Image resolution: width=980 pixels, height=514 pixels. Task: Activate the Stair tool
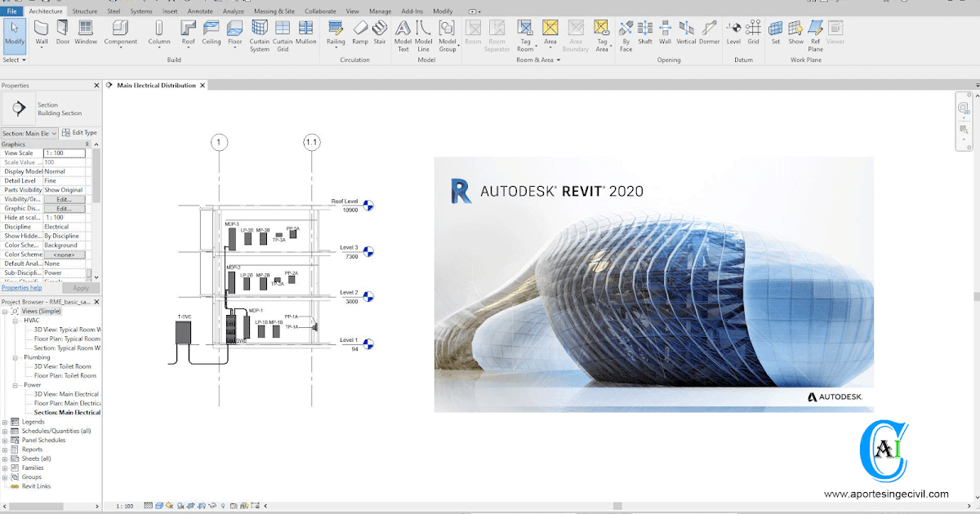pos(380,33)
